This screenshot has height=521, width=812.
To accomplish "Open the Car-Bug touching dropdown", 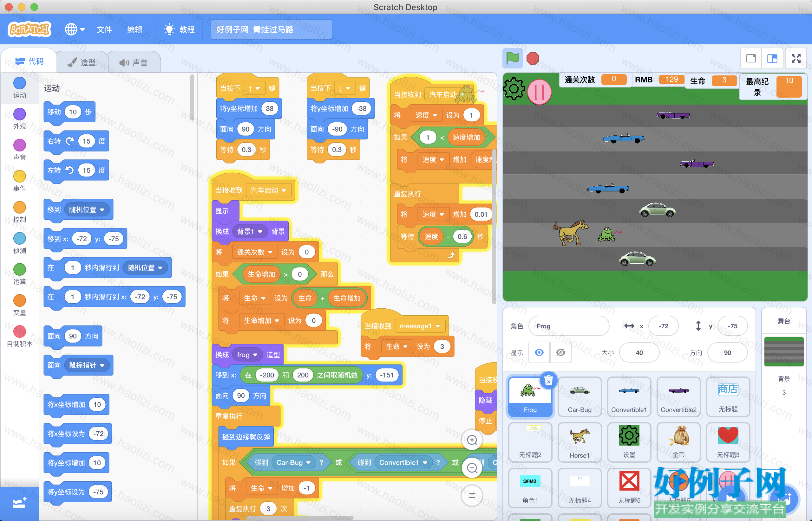I will tap(293, 462).
